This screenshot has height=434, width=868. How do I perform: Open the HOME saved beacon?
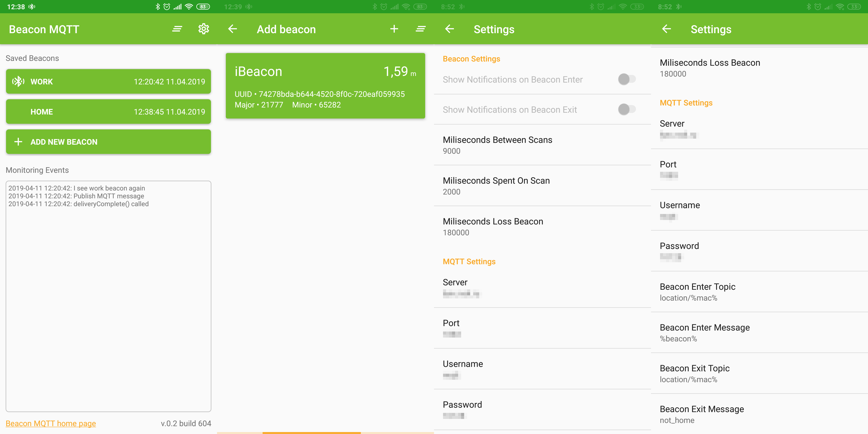[x=108, y=112]
